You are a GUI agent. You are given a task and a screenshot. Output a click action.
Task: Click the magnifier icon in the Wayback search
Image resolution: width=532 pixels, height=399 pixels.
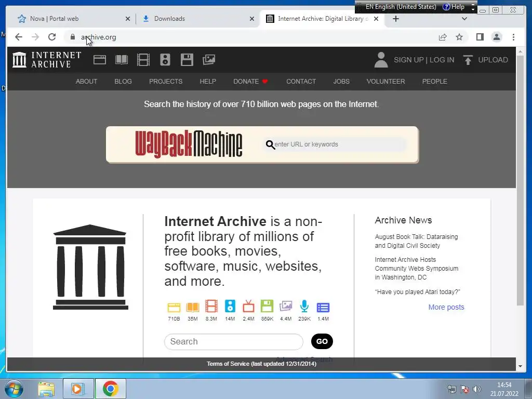270,145
